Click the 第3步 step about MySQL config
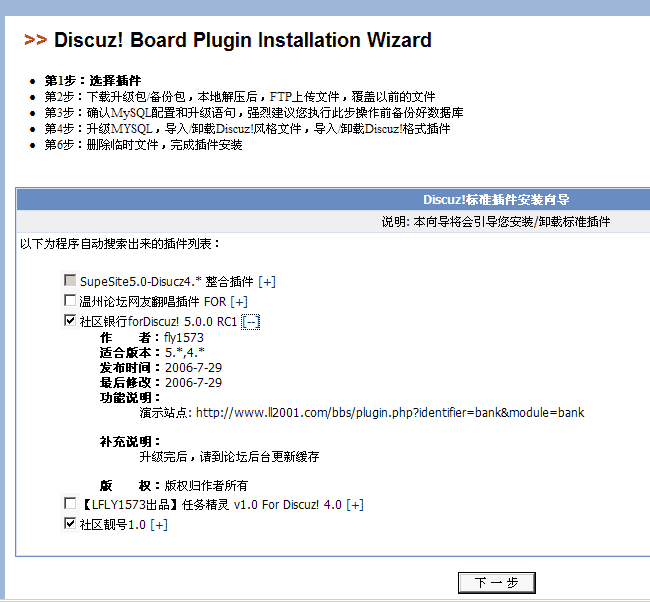Image resolution: width=650 pixels, height=602 pixels. point(254,113)
